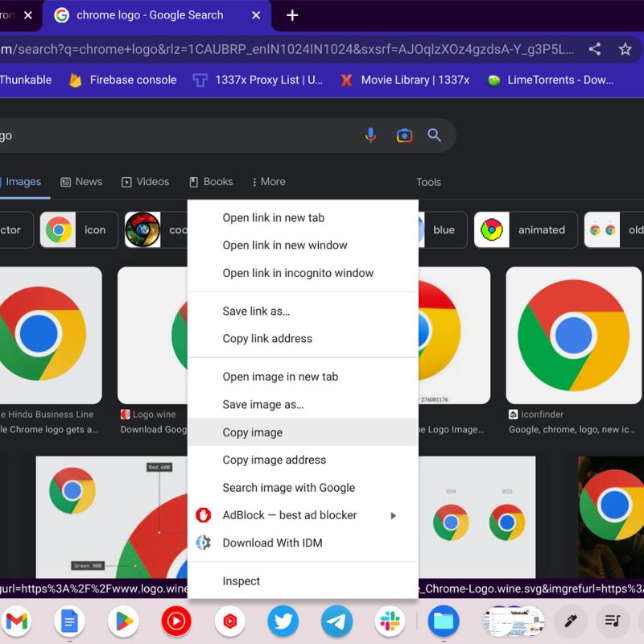Open the Tools filter options

(x=428, y=182)
